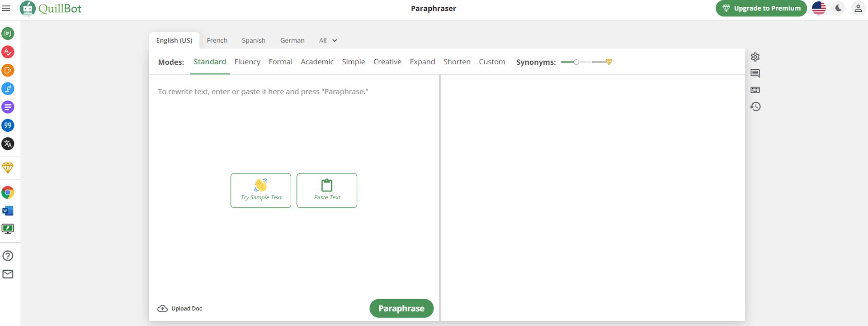Open the Word extension icon
This screenshot has width=868, height=326.
[8, 211]
